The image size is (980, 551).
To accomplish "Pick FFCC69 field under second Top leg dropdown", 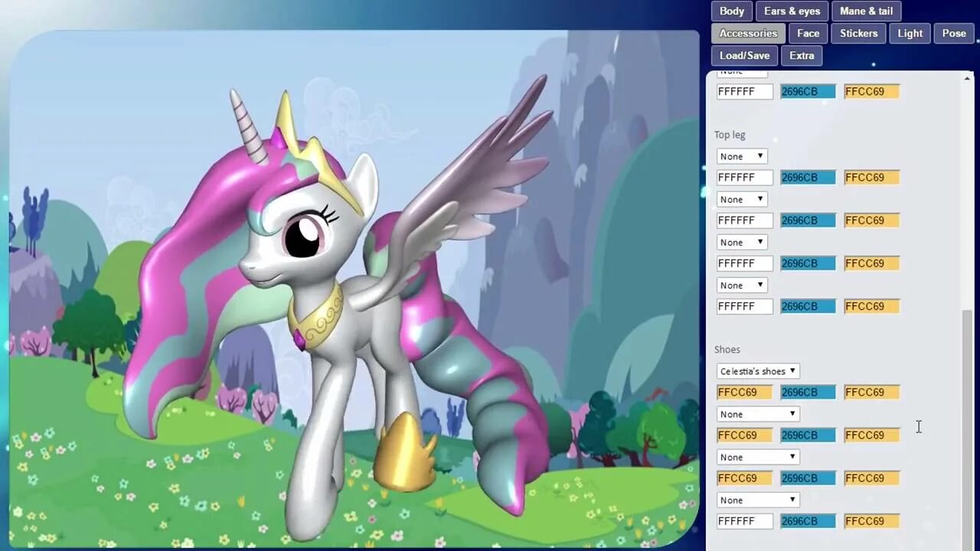I will tap(871, 220).
